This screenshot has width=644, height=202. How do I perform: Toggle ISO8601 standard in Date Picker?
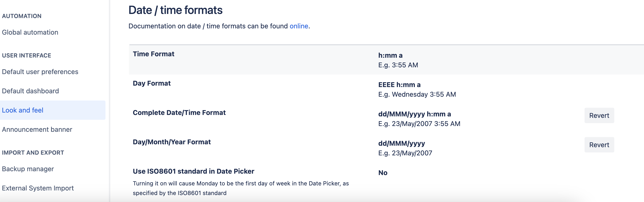coord(382,172)
